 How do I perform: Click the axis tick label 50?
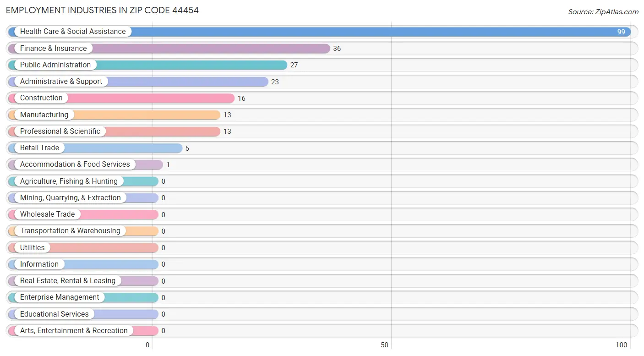point(385,345)
